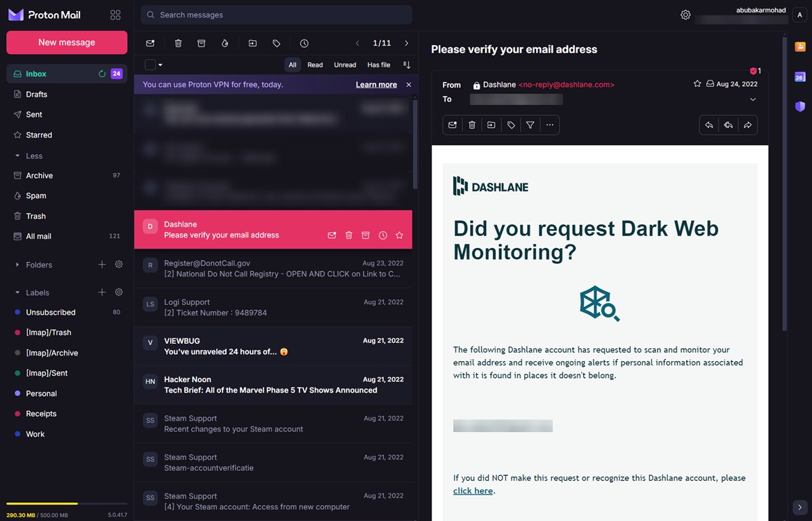The width and height of the screenshot is (812, 521).
Task: Forward the Dashlane verification email
Action: [747, 125]
